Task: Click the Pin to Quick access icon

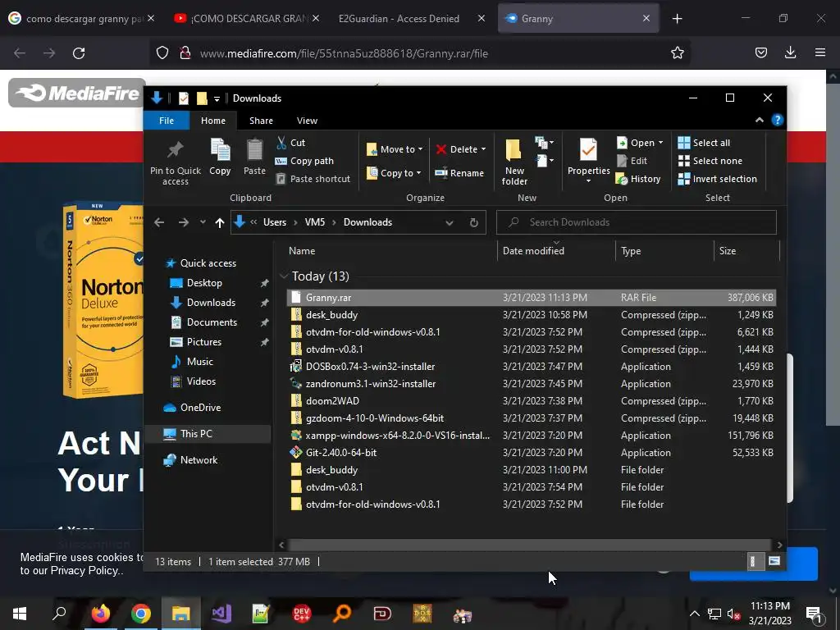Action: (176, 150)
